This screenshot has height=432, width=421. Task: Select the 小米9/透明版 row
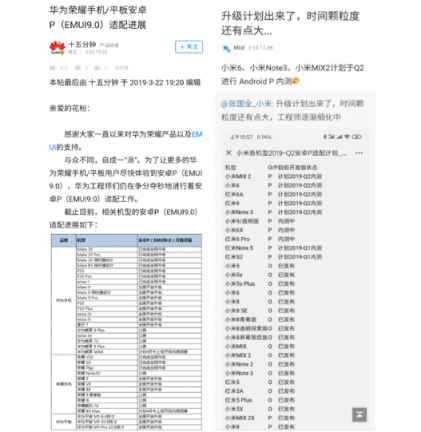point(260,221)
